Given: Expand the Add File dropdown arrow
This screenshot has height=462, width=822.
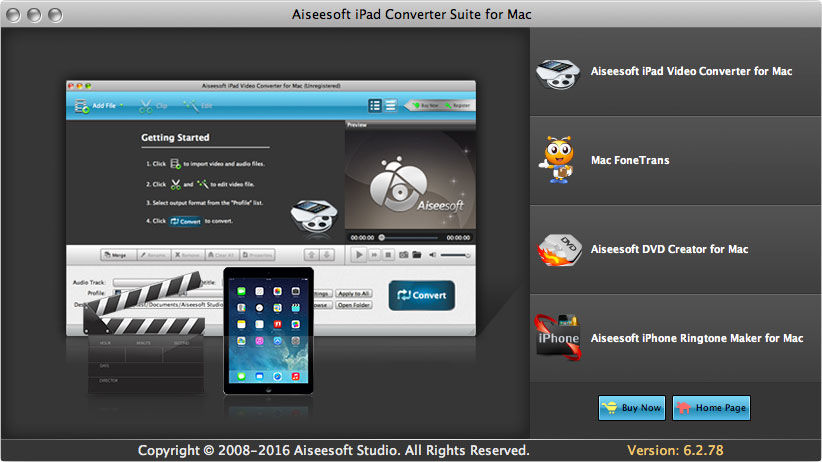Looking at the screenshot, I should point(121,105).
